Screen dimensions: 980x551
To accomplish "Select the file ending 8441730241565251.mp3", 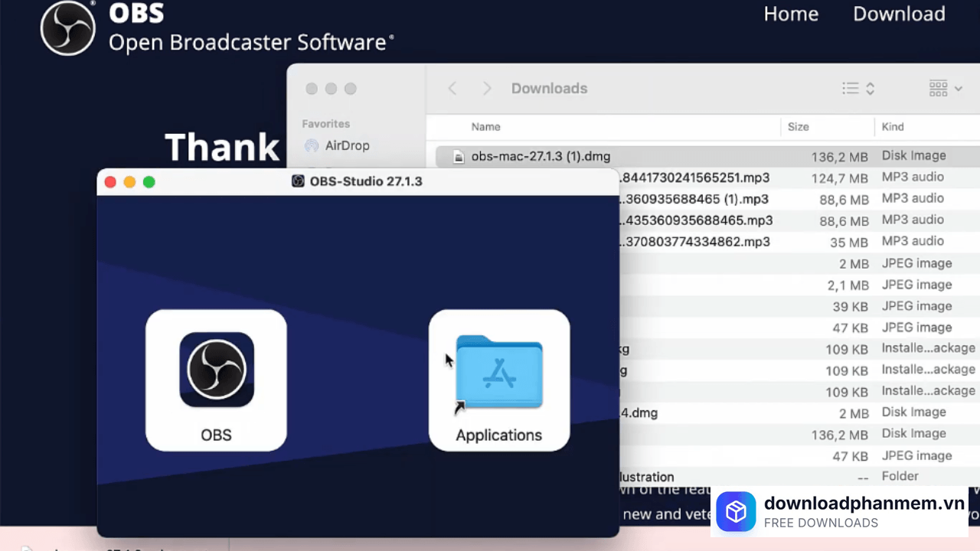I will click(x=695, y=178).
